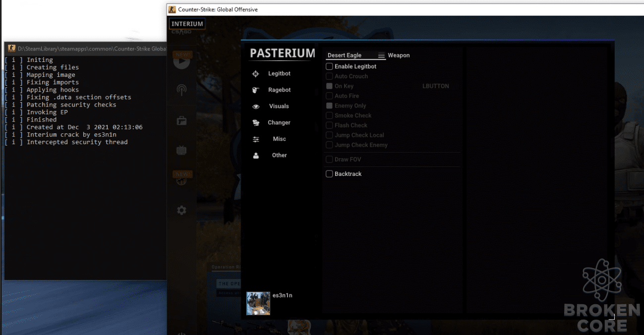Click the console line 'Intercepted security thread'
This screenshot has height=335, width=644.
[x=77, y=142]
